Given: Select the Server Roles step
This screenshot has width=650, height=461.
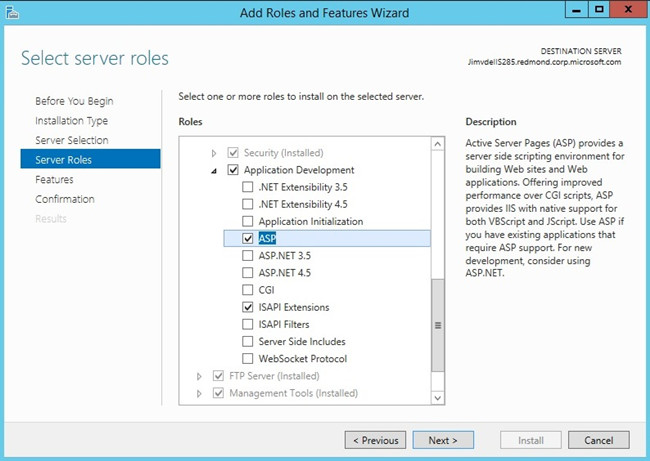Looking at the screenshot, I should tap(90, 160).
